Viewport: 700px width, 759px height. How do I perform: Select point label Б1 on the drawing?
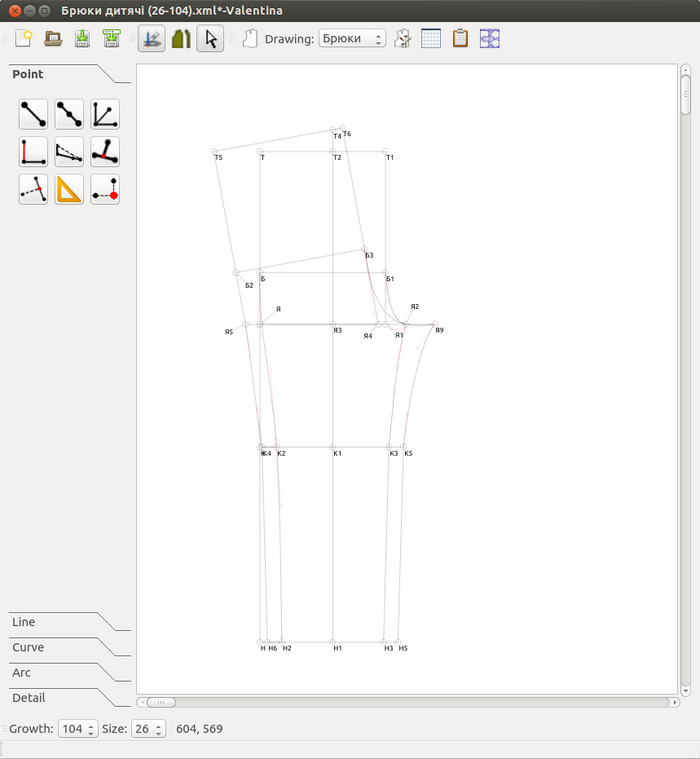coord(390,279)
